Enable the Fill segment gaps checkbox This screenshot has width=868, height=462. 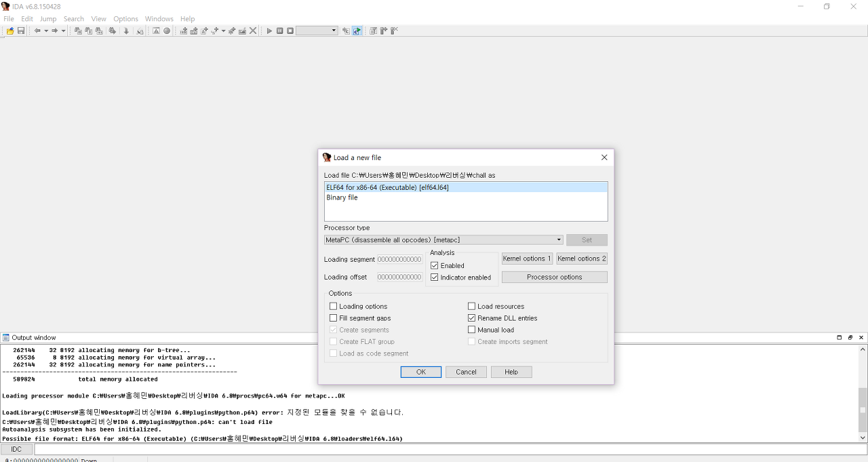333,317
